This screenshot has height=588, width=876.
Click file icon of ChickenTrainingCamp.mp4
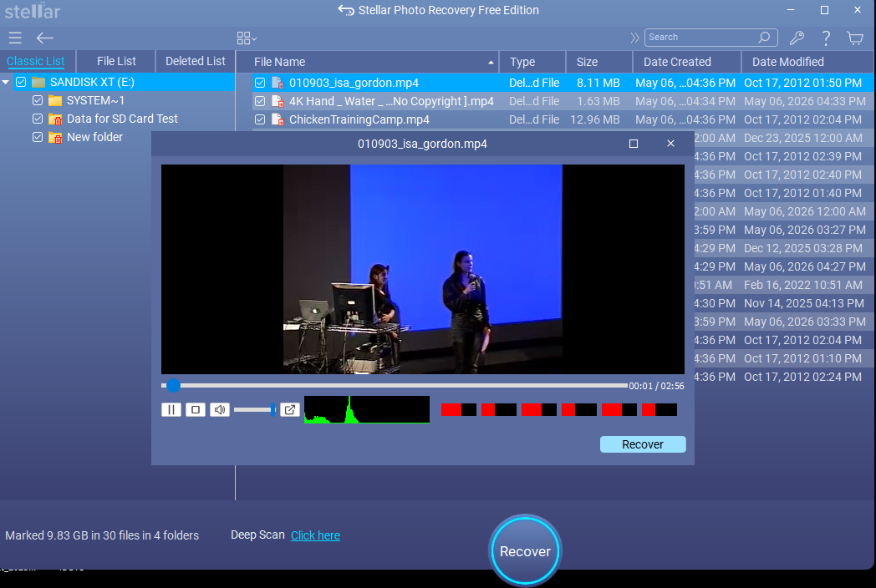click(x=278, y=119)
